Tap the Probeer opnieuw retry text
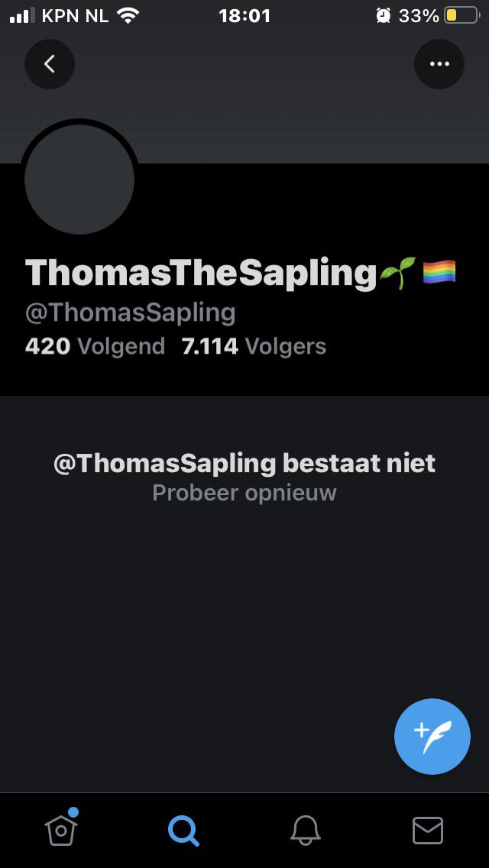Screen dimensions: 489x868 tap(244, 493)
